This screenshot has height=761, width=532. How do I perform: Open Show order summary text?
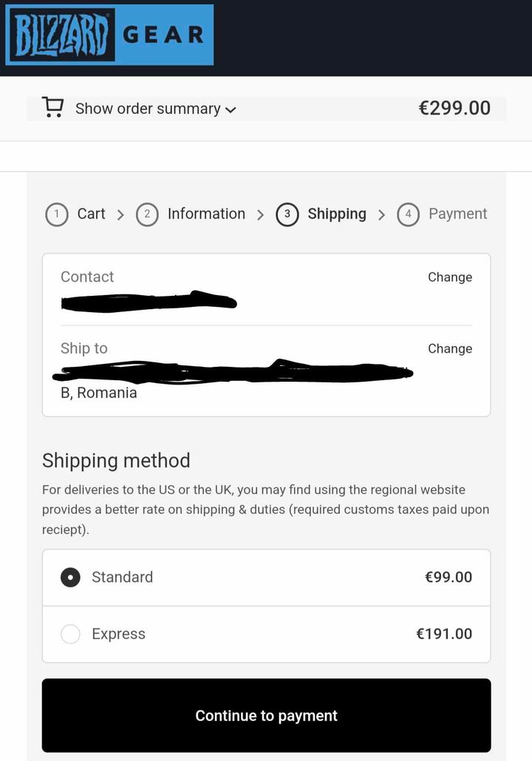[148, 108]
